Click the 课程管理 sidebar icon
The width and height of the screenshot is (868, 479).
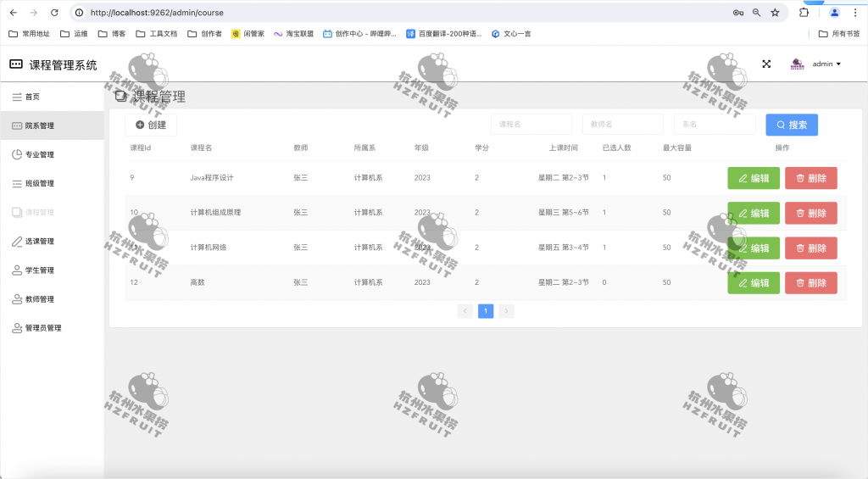click(17, 212)
